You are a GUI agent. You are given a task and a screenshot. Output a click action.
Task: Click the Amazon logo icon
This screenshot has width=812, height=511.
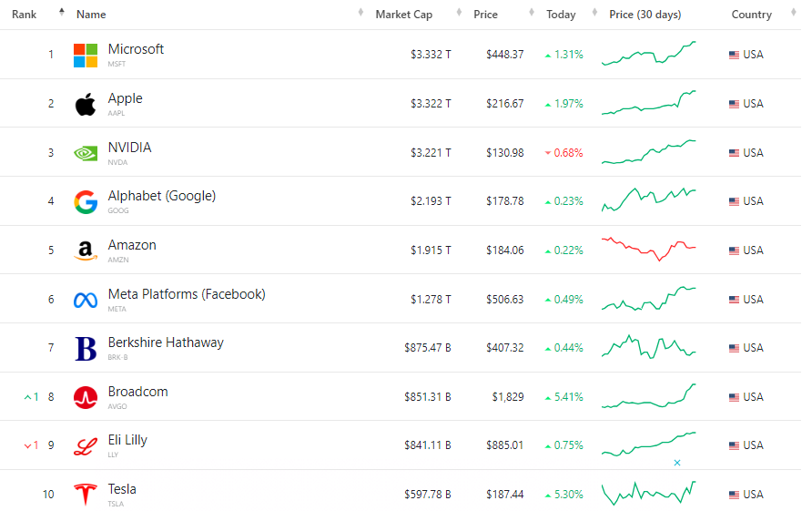tap(86, 250)
